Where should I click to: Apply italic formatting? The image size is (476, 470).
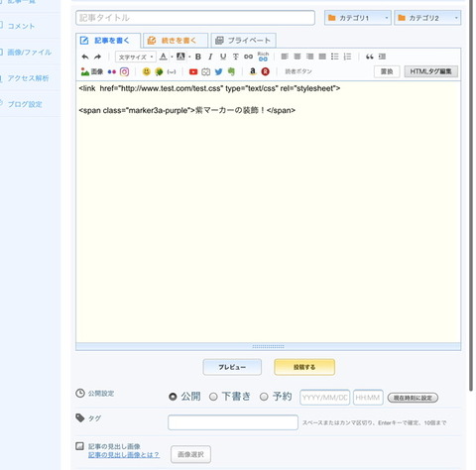tap(210, 57)
